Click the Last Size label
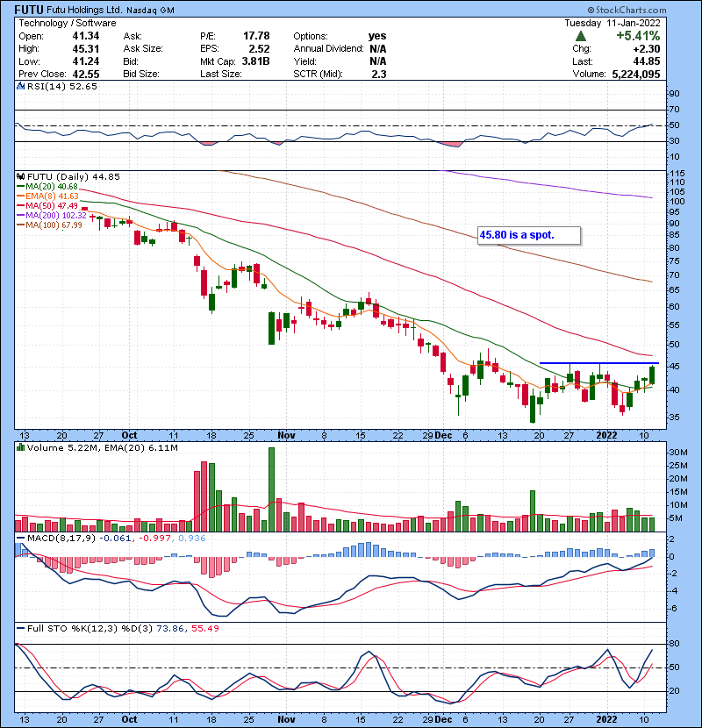The height and width of the screenshot is (728, 702). click(x=221, y=74)
